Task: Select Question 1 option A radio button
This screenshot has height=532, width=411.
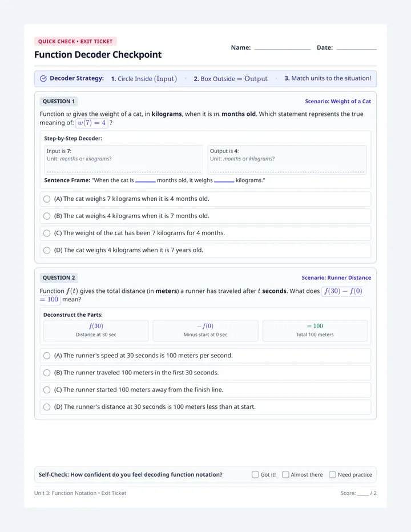Action: 47,199
